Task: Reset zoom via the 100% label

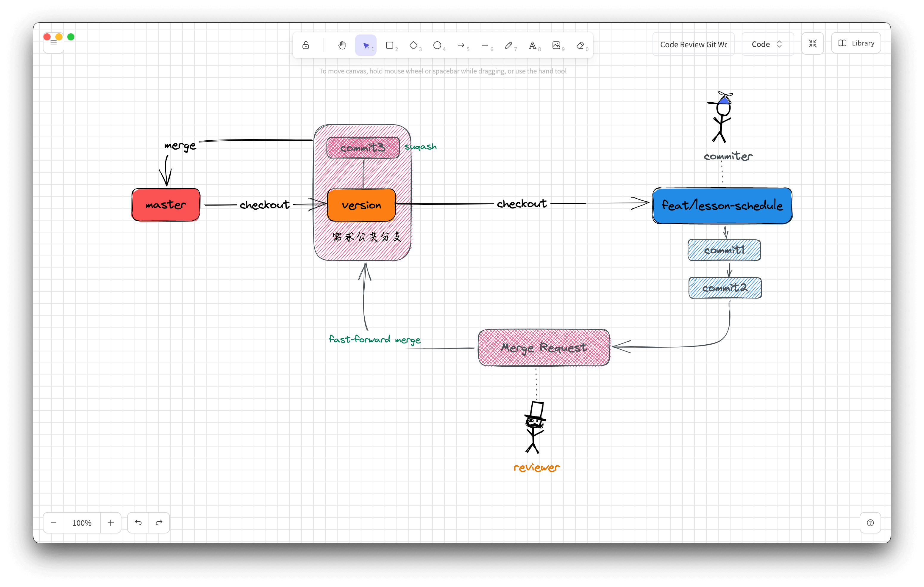Action: pos(82,522)
